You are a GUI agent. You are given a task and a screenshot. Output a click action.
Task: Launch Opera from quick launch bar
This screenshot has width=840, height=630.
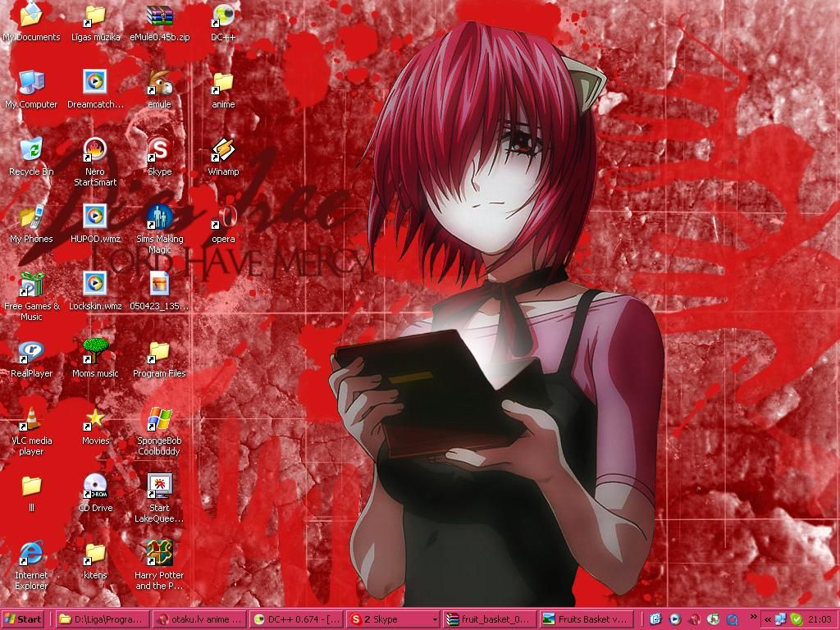[694, 619]
